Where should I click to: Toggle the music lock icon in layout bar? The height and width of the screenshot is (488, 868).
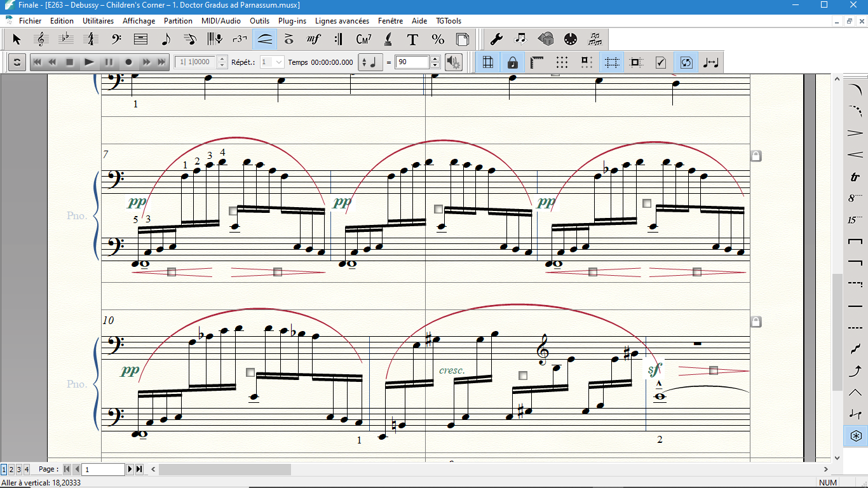pyautogui.click(x=512, y=62)
